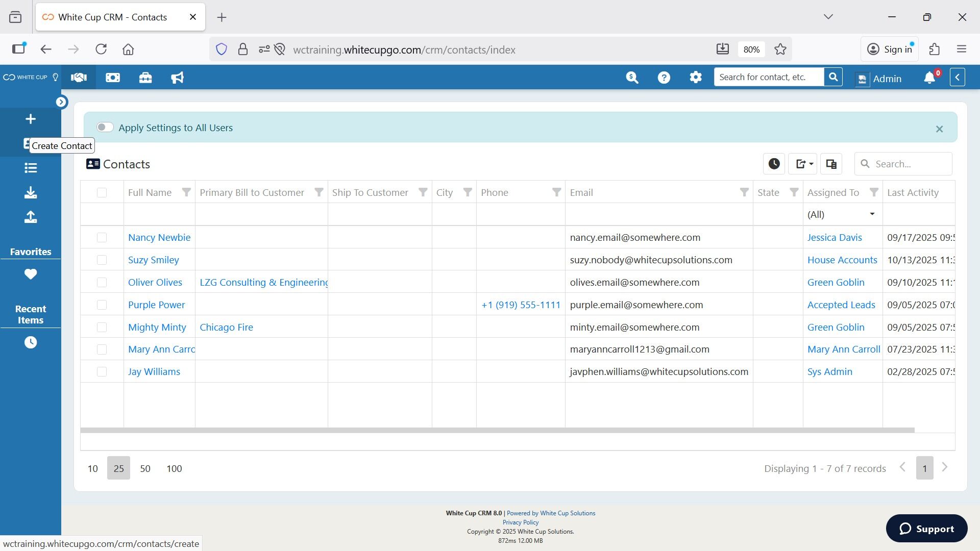Open the browser tab list chevron
Screen dimensions: 980x551
[x=828, y=17]
